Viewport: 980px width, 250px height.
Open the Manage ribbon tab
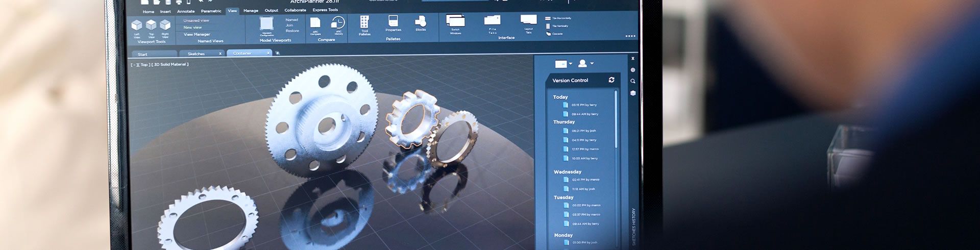click(x=251, y=11)
